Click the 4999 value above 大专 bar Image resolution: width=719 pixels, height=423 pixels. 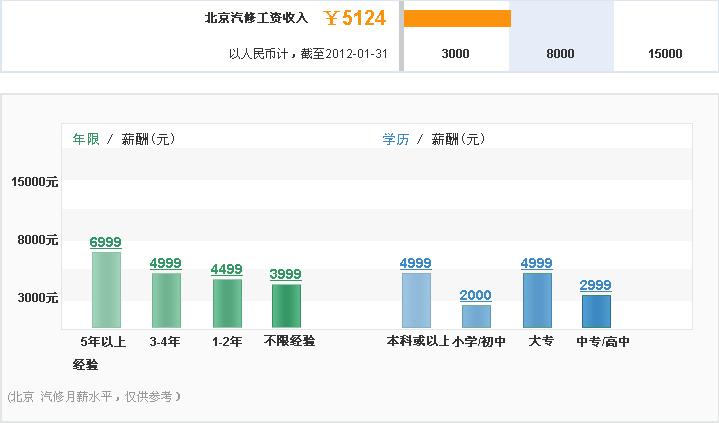tap(536, 263)
